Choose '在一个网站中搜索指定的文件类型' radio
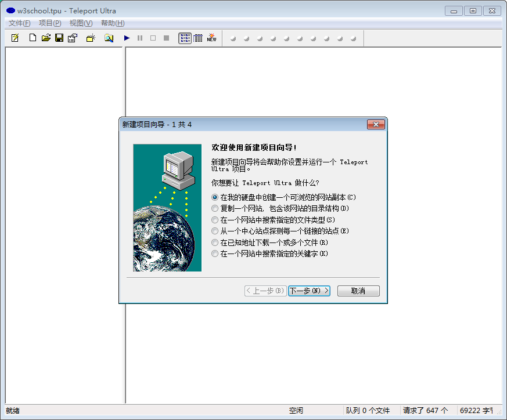 point(273,220)
